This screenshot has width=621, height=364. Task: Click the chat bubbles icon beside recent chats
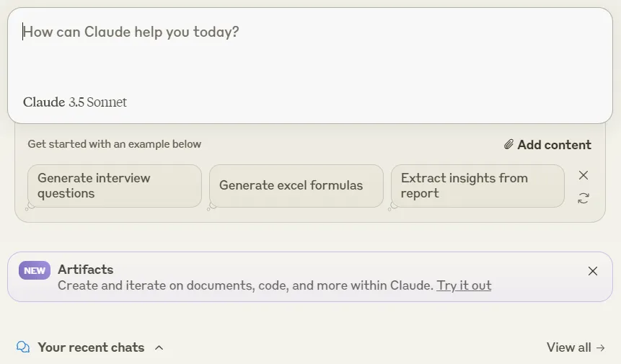point(23,347)
